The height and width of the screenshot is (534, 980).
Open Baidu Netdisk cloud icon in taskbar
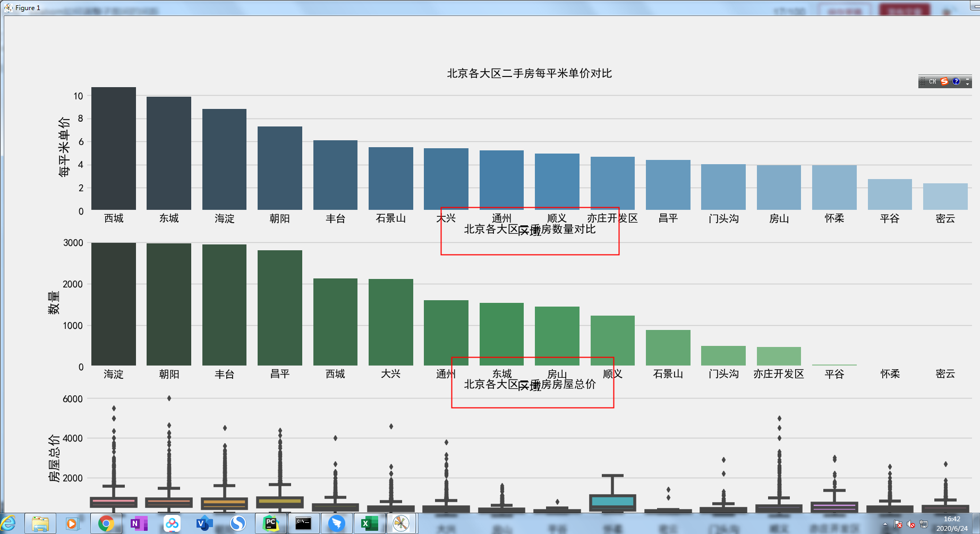tap(172, 524)
